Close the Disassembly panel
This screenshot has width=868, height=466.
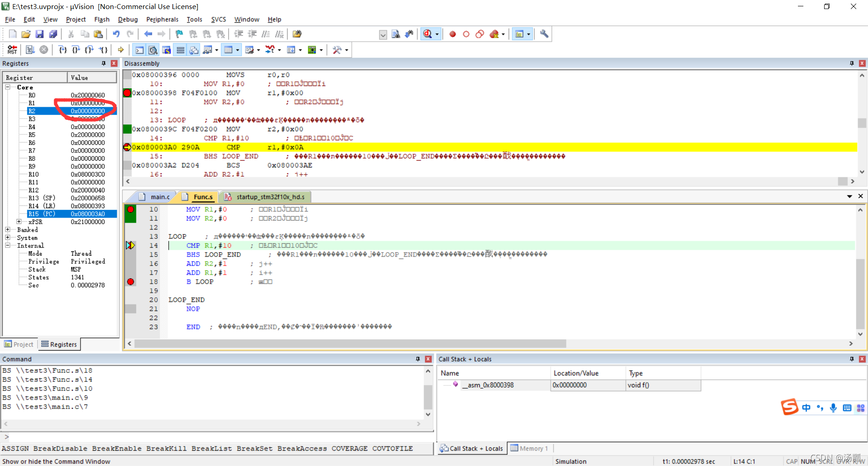click(862, 63)
